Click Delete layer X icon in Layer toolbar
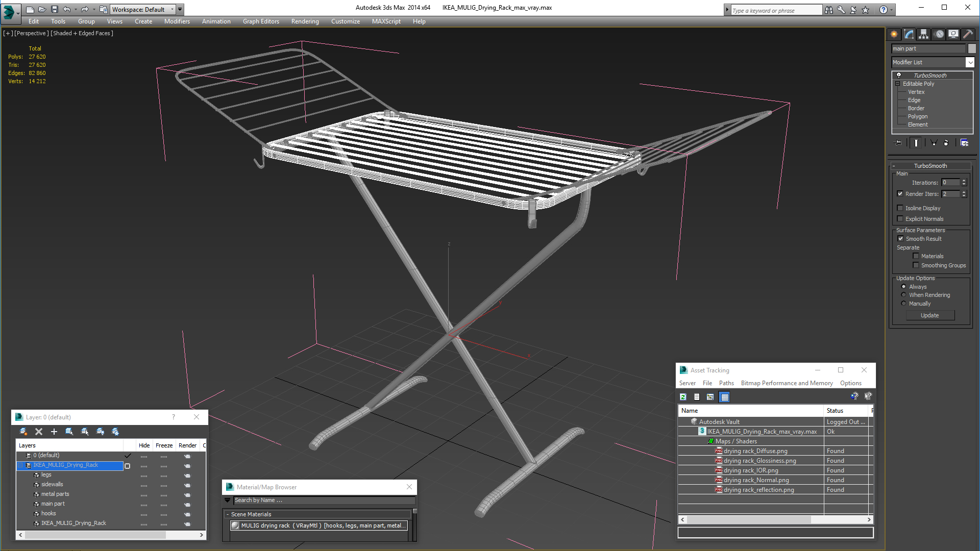This screenshot has height=551, width=980. coord(39,432)
